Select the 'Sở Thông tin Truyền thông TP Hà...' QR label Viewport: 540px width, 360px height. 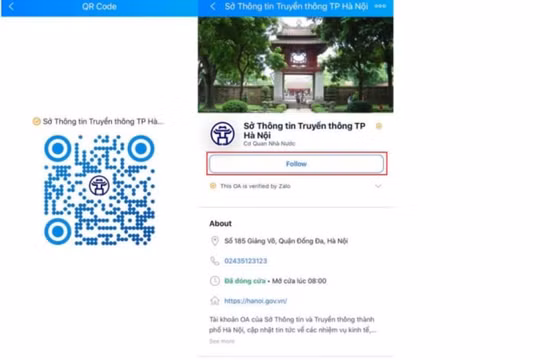coord(103,121)
